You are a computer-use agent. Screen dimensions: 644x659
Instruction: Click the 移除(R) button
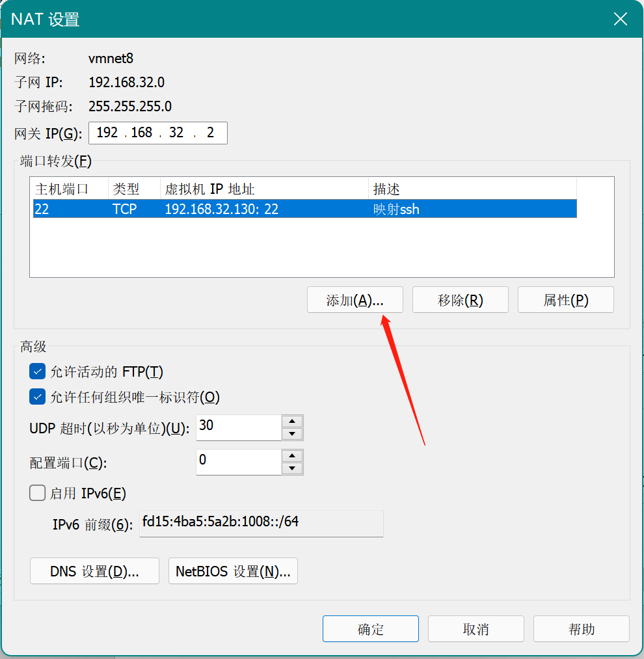(x=461, y=300)
